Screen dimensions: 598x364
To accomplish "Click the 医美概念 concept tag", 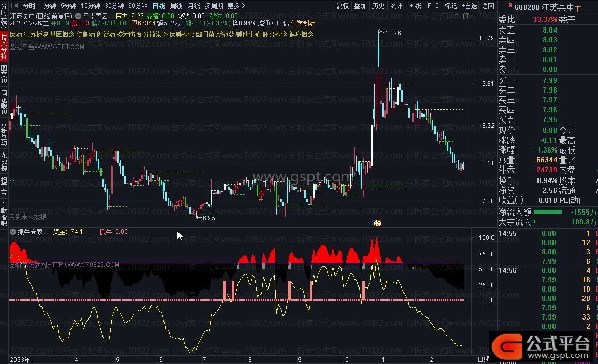I will pos(182,34).
